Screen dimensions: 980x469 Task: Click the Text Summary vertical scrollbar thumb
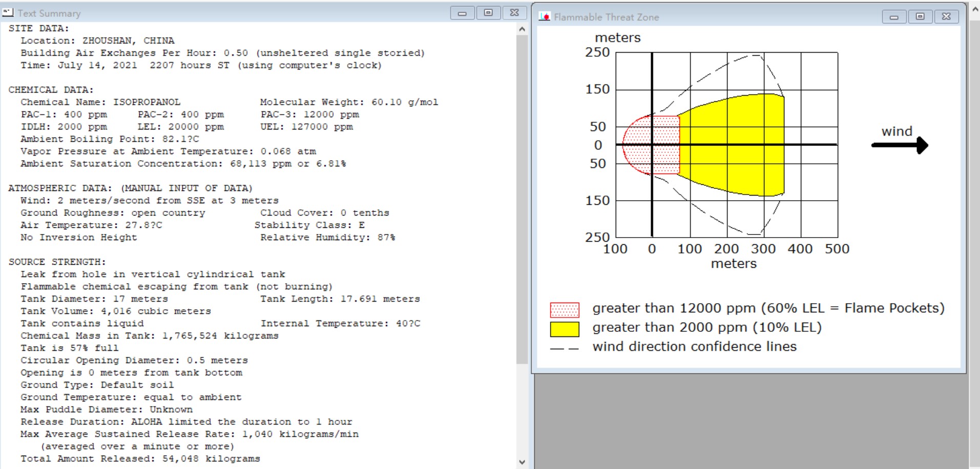tap(522, 199)
